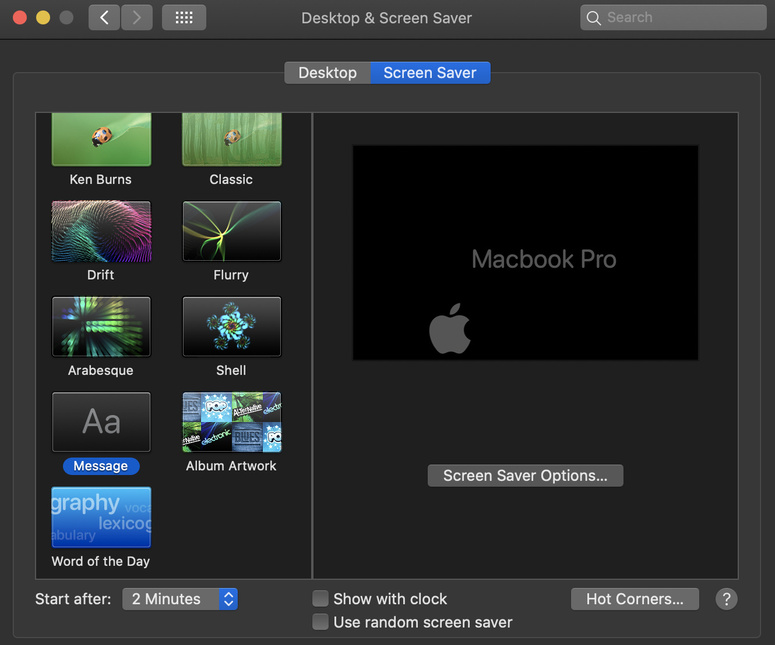Choose the Album Artwork screen saver thumbnail

coord(231,422)
